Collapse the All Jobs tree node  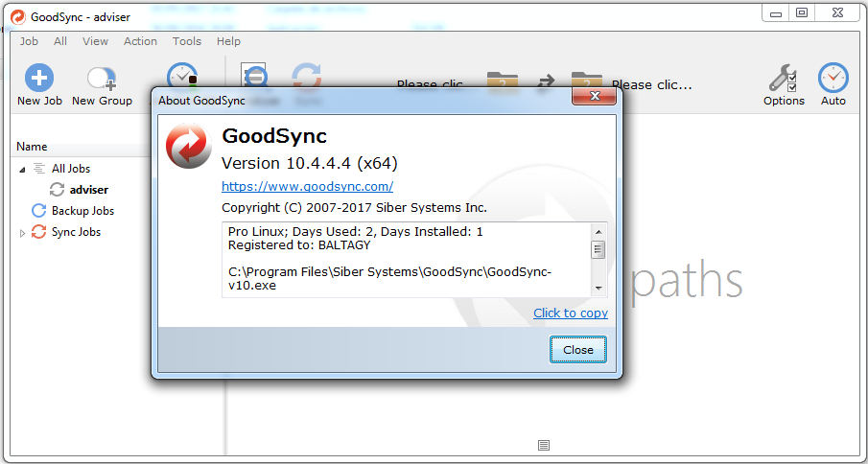pos(22,170)
